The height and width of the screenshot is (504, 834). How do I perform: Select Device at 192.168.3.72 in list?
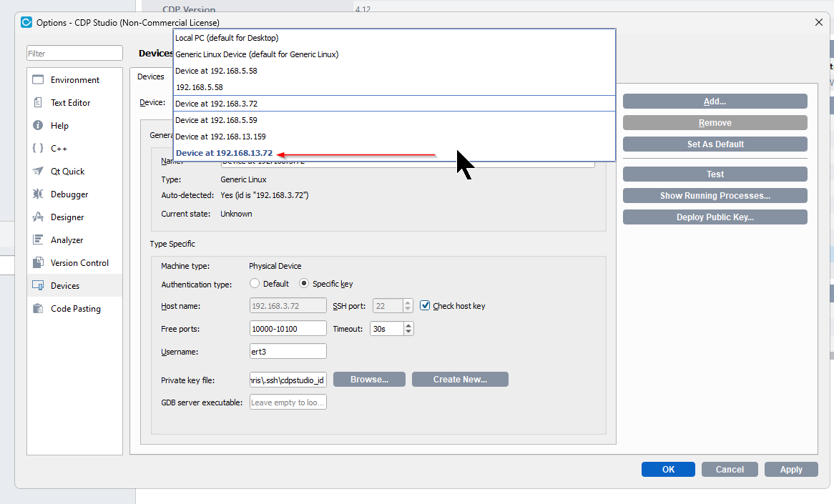394,104
